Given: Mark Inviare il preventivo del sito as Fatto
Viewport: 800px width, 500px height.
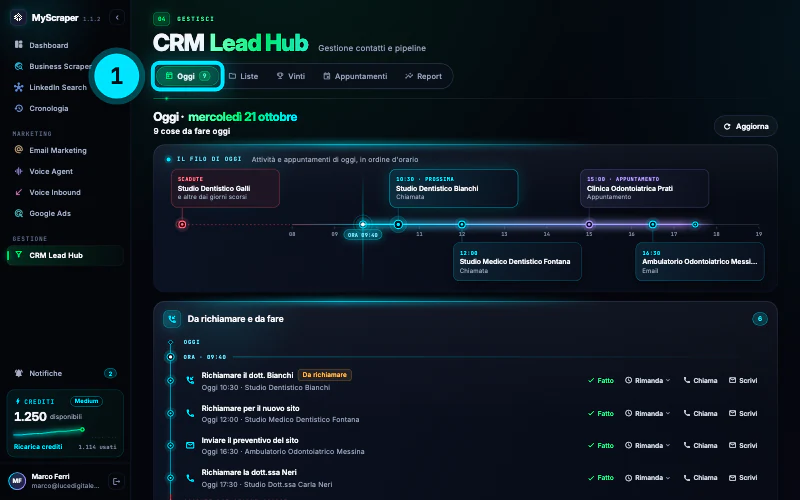Looking at the screenshot, I should click(x=601, y=445).
